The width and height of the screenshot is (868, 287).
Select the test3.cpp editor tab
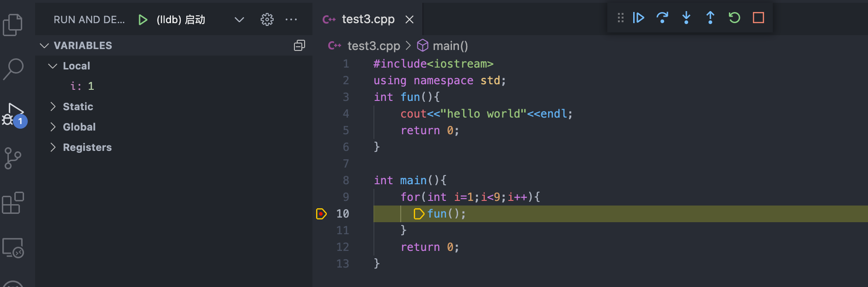click(x=368, y=19)
